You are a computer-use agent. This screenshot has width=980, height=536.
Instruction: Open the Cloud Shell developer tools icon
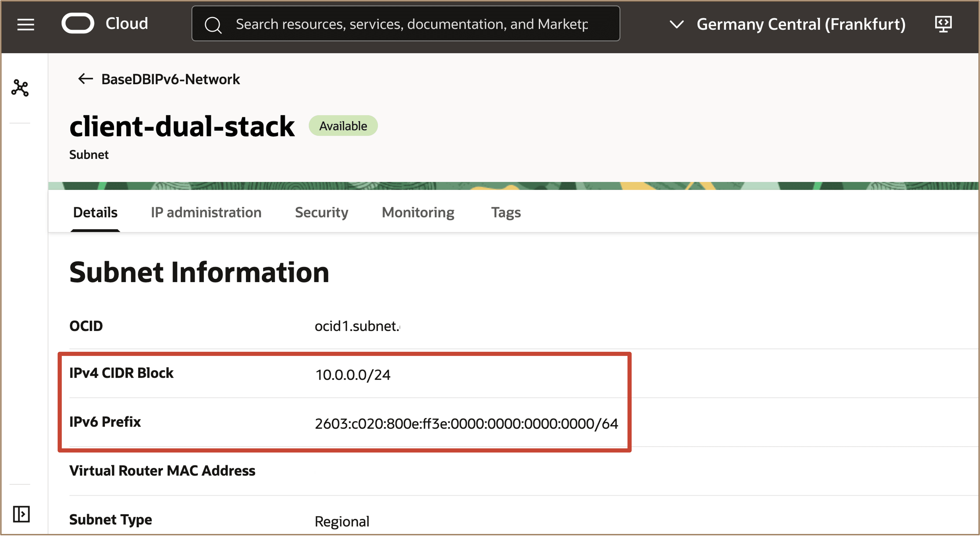coord(943,24)
